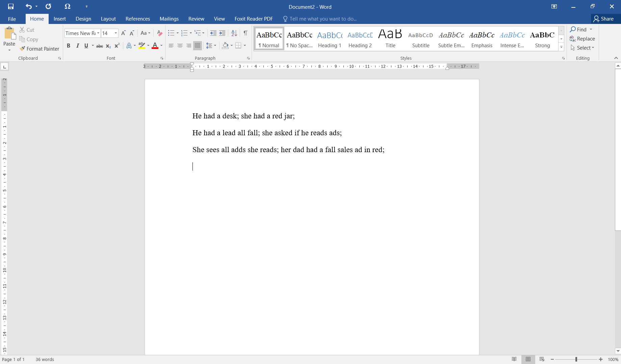Click the Numbering list icon
The height and width of the screenshot is (364, 621).
coord(184,33)
